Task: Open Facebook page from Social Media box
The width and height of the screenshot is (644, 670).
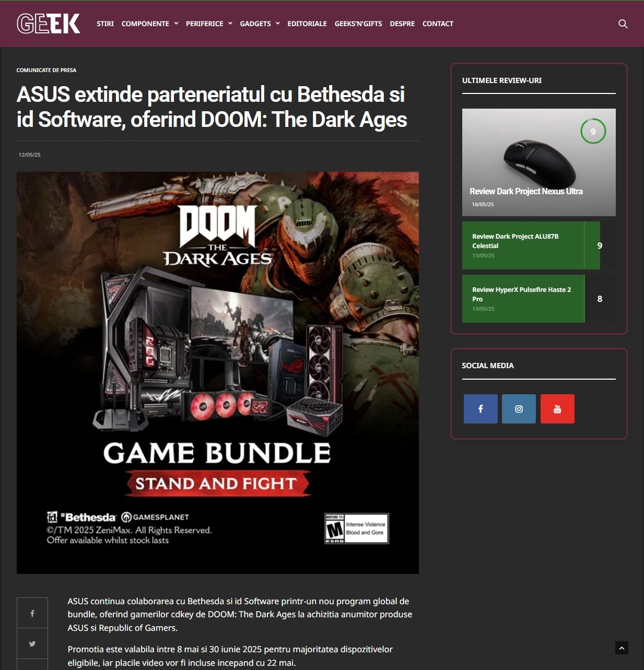Action: coord(481,409)
